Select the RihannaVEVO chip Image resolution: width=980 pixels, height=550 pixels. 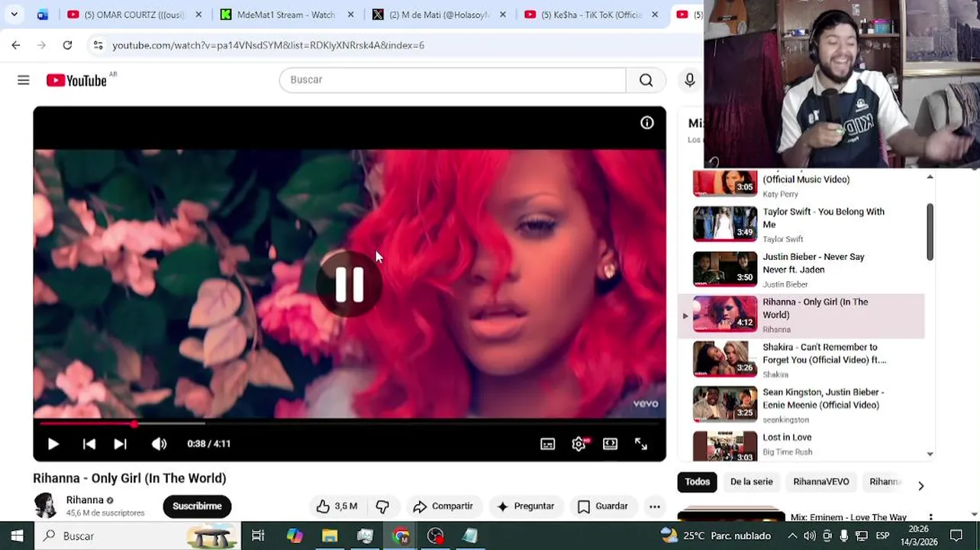[821, 482]
